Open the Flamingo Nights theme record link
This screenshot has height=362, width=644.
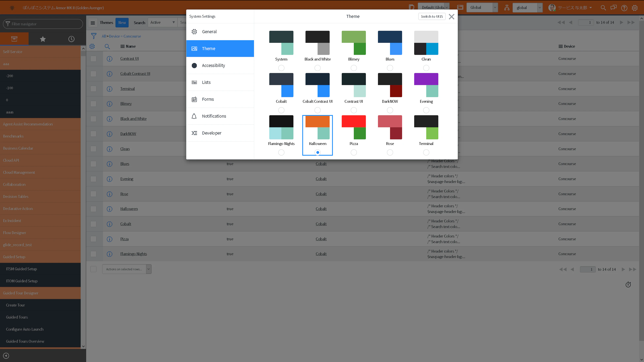(133, 254)
